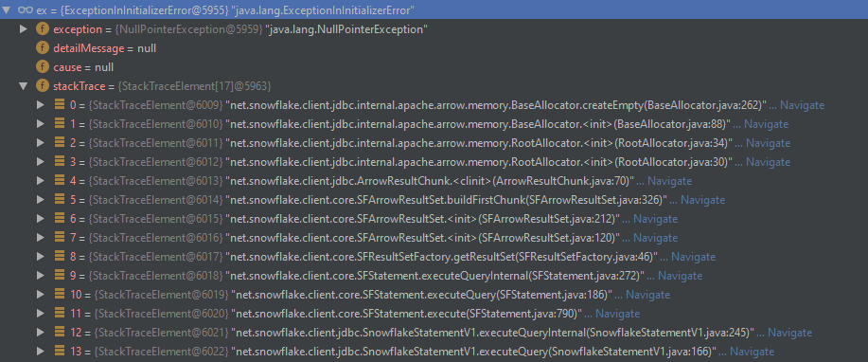Click the array element icon for index 7
868x362 pixels.
click(x=60, y=237)
